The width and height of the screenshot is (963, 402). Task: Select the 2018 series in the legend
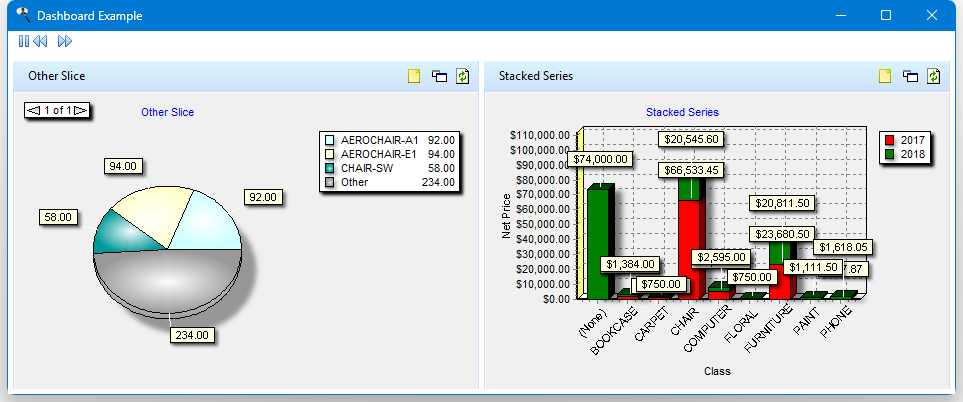912,154
